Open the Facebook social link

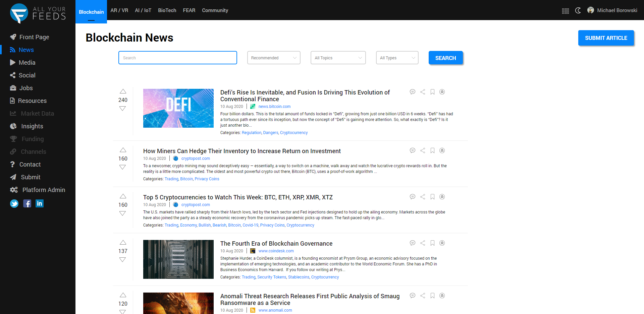[x=27, y=203]
